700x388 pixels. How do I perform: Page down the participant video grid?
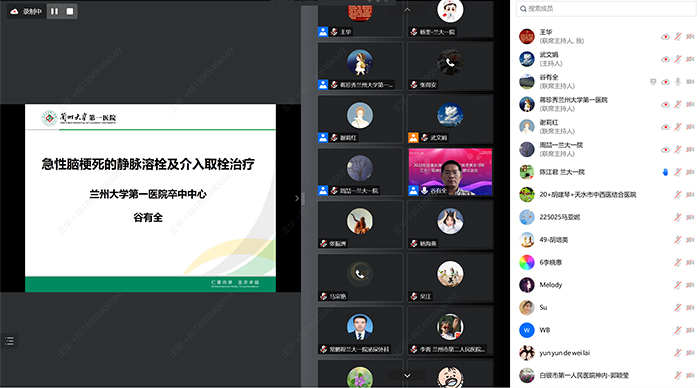pyautogui.click(x=407, y=376)
